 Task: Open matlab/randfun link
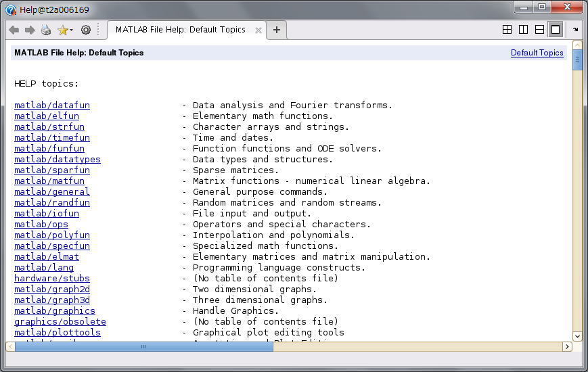[x=52, y=203]
